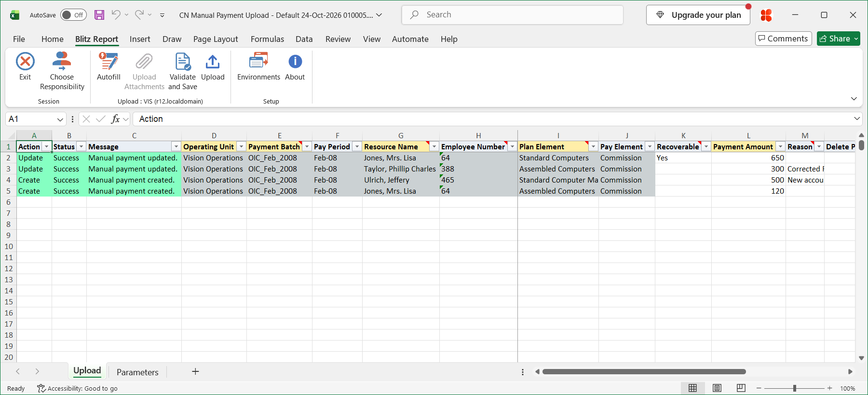Open the Status column filter dropdown

[81, 146]
